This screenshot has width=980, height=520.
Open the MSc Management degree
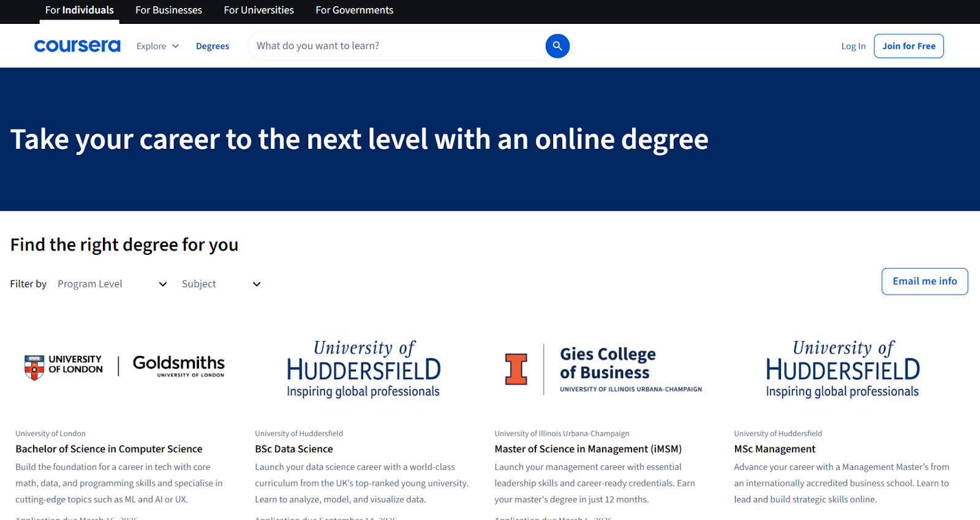tap(775, 449)
